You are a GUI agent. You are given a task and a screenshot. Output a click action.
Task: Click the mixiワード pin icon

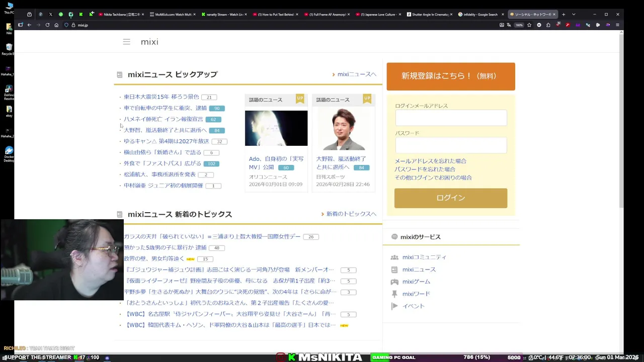pos(394,294)
